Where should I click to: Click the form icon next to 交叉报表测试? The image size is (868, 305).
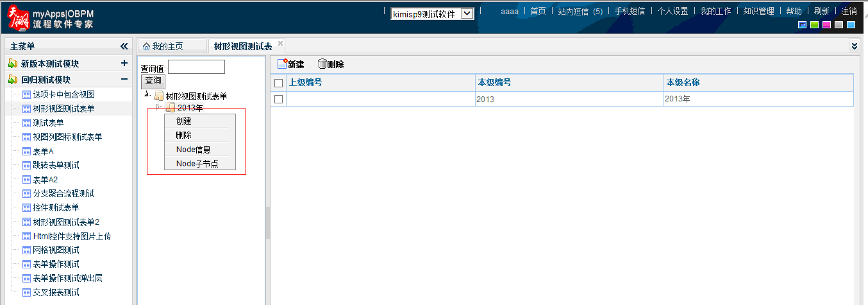tap(26, 292)
